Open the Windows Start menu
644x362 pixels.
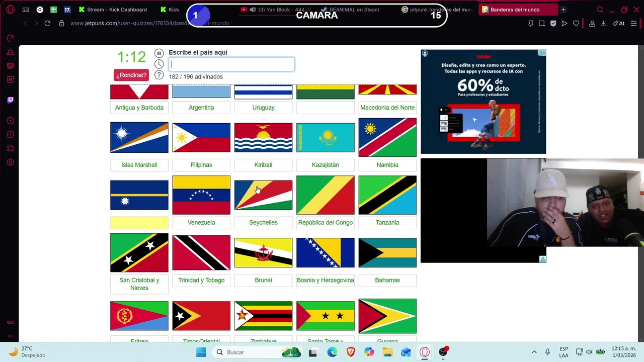[201, 352]
